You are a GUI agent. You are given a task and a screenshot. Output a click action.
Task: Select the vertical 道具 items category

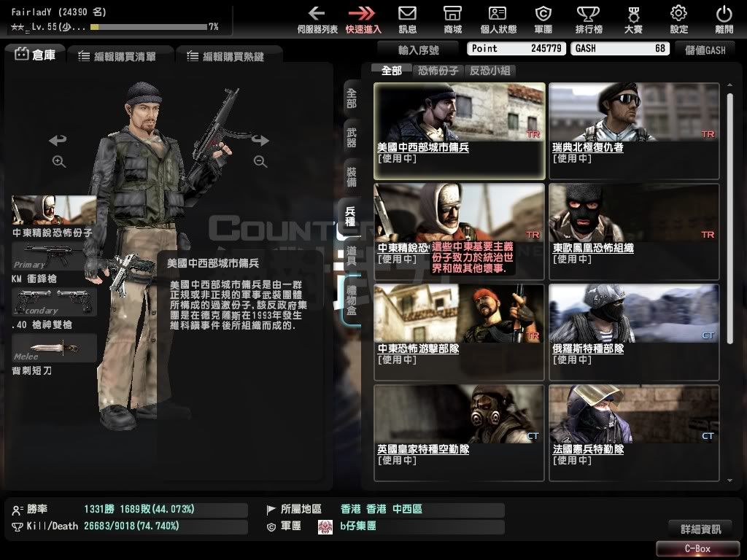pos(352,257)
